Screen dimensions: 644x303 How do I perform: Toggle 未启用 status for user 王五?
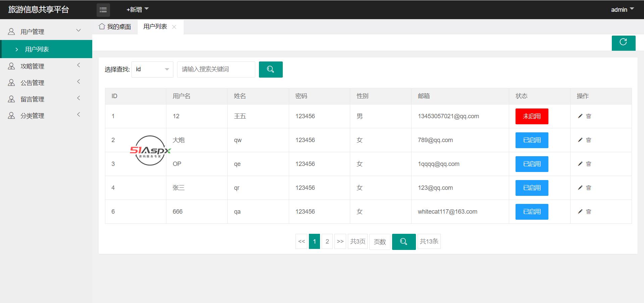(x=532, y=116)
